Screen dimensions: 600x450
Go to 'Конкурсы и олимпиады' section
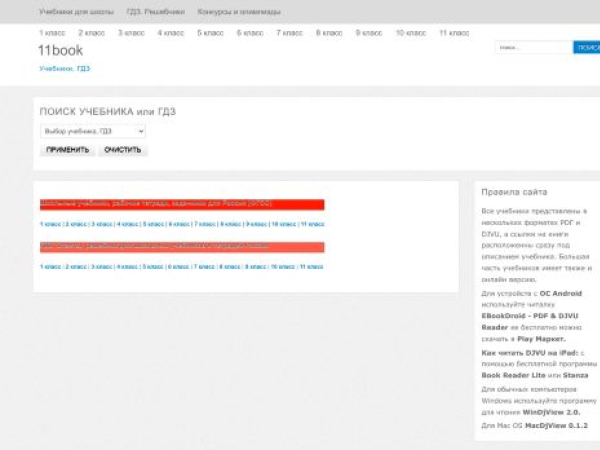(238, 12)
